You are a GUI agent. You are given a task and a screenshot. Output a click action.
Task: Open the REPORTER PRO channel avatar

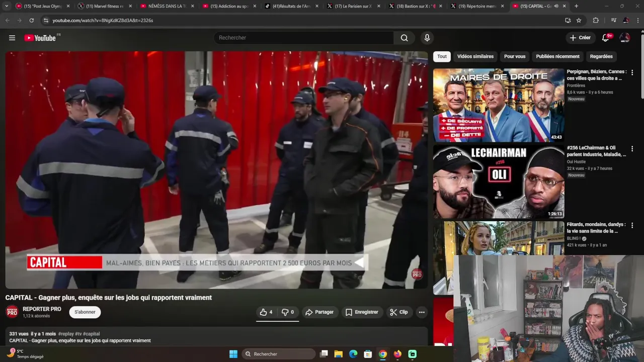12,312
